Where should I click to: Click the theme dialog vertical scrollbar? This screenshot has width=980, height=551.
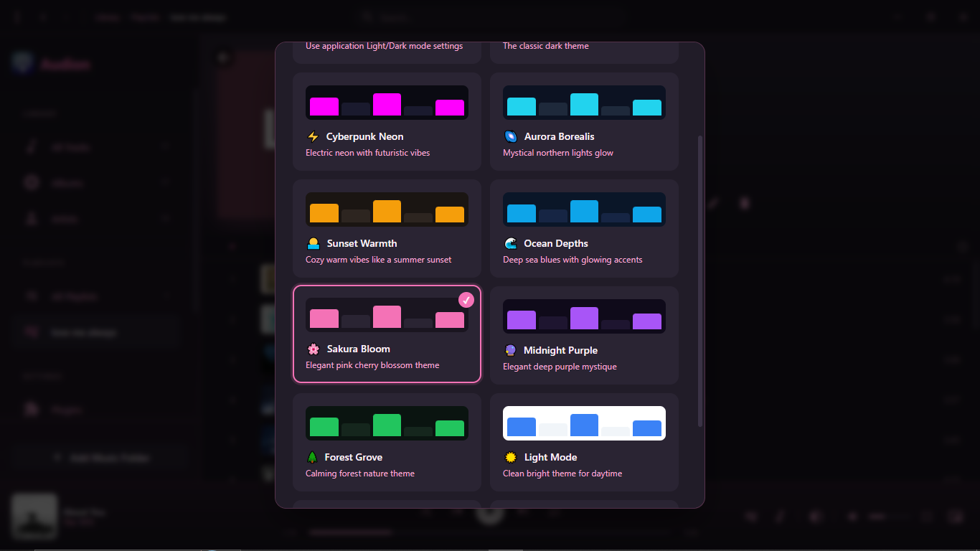tap(700, 281)
